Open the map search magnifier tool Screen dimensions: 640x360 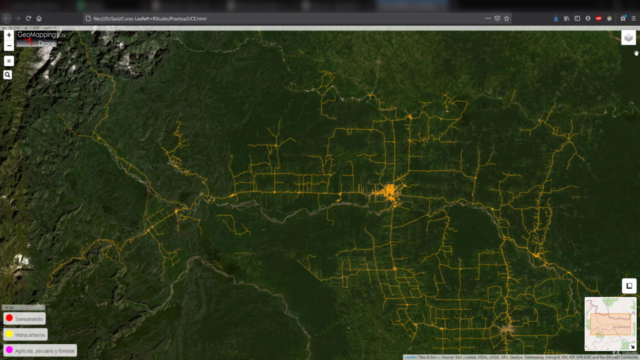7,75
